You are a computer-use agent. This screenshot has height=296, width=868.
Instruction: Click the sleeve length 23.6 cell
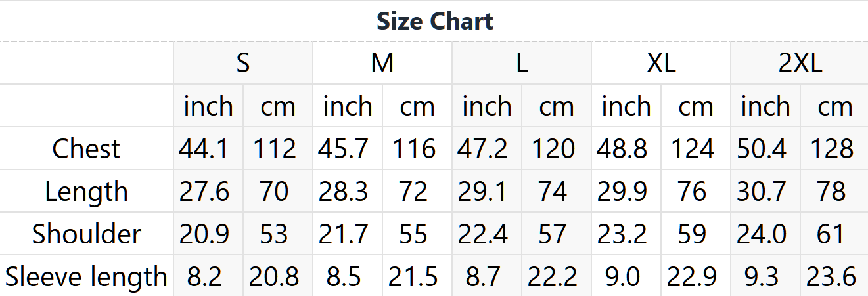point(834,276)
